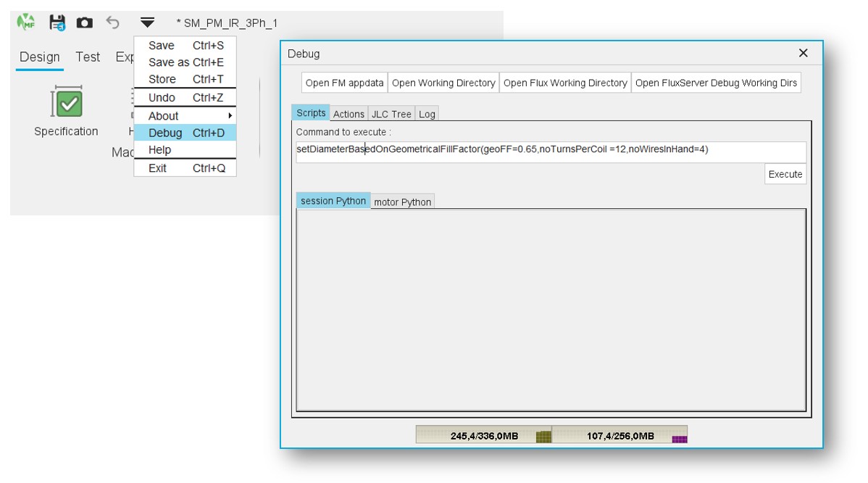Choose Exit from the menu
Image resolution: width=868 pixels, height=483 pixels.
[185, 168]
